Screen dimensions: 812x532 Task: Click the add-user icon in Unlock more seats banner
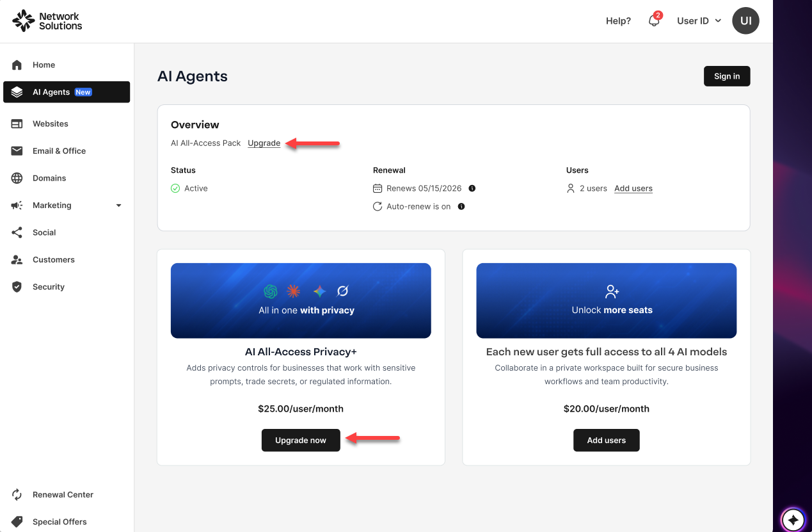[x=612, y=291]
